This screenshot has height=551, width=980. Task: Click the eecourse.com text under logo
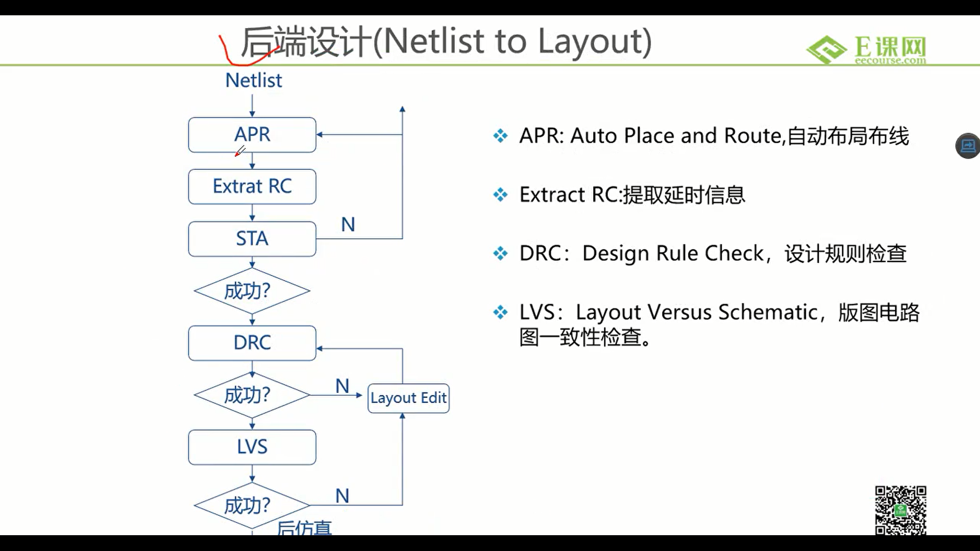[890, 61]
